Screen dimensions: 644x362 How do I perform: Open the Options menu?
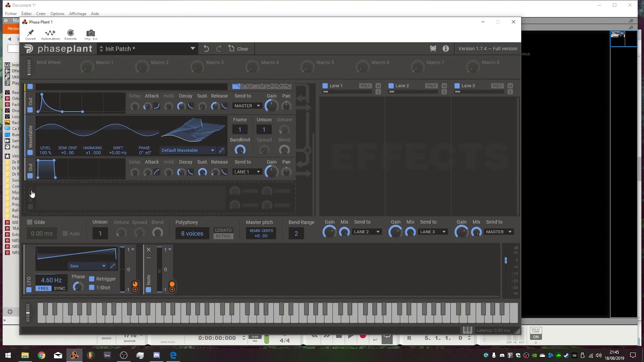[x=57, y=14]
